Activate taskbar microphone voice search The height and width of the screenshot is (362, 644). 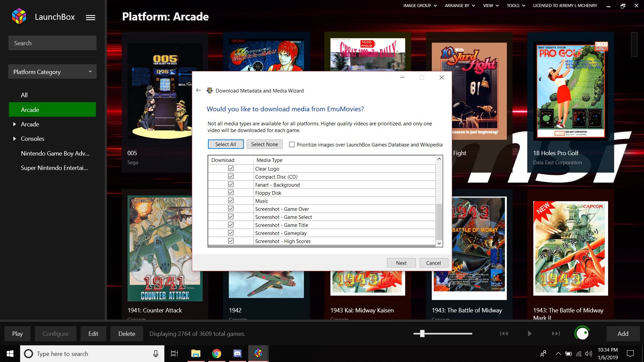coord(156,354)
